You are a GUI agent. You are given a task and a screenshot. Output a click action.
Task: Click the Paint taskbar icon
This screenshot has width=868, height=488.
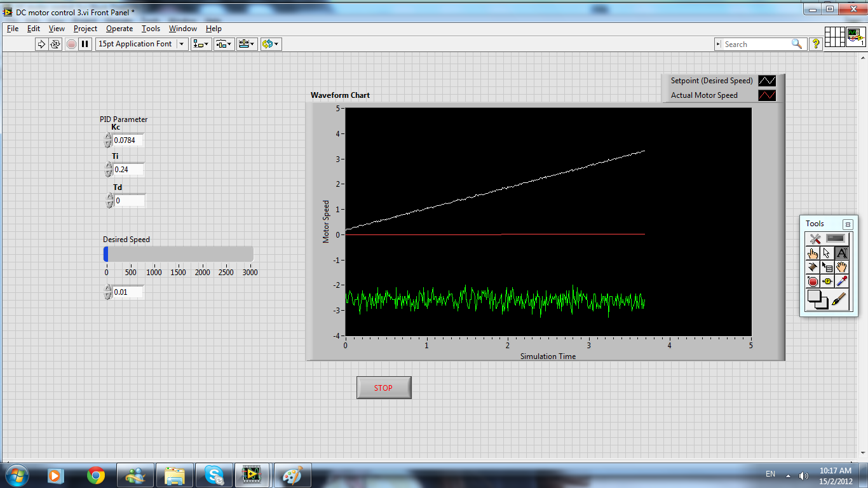[x=293, y=475]
